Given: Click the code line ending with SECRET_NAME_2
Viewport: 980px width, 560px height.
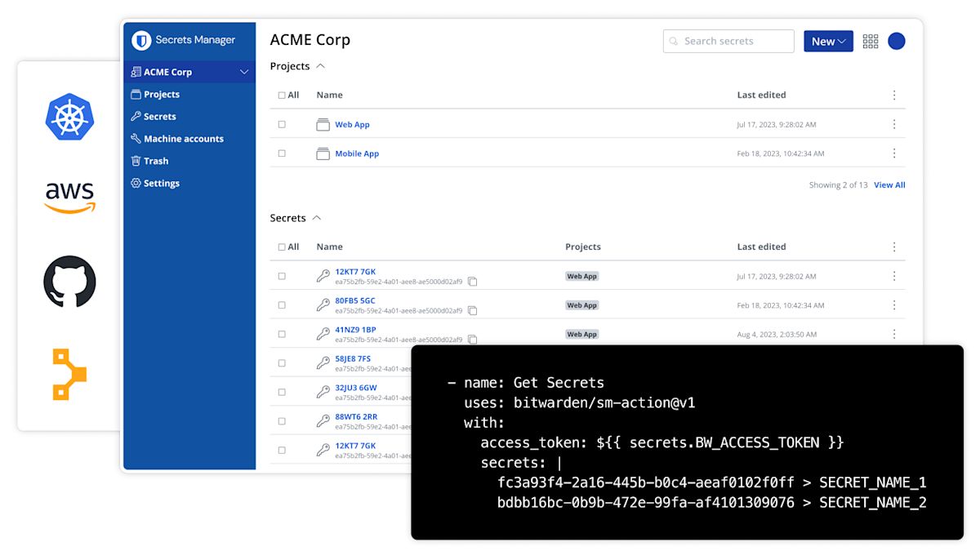Looking at the screenshot, I should [x=712, y=503].
